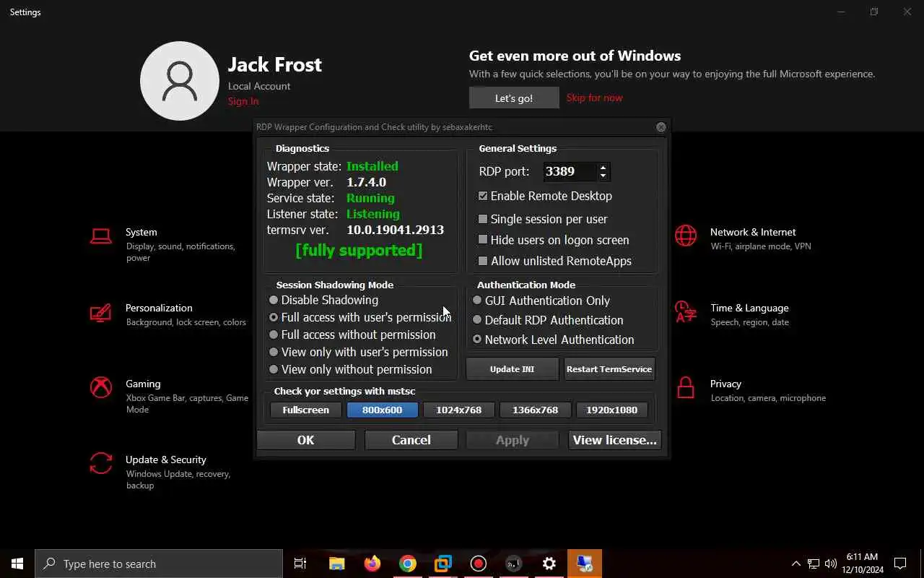This screenshot has width=924, height=578.
Task: Launch Firefox from the taskbar
Action: (372, 564)
